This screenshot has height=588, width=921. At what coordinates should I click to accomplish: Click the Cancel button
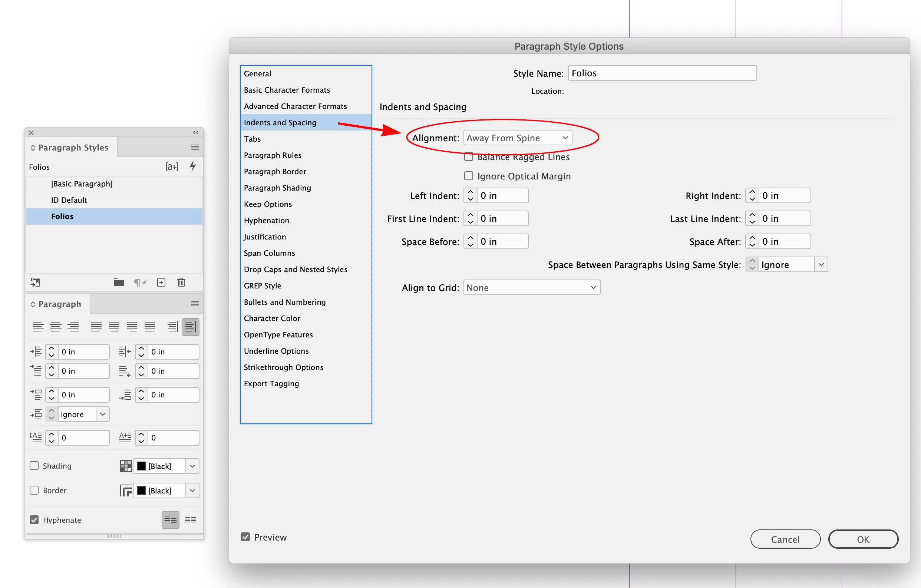point(785,539)
